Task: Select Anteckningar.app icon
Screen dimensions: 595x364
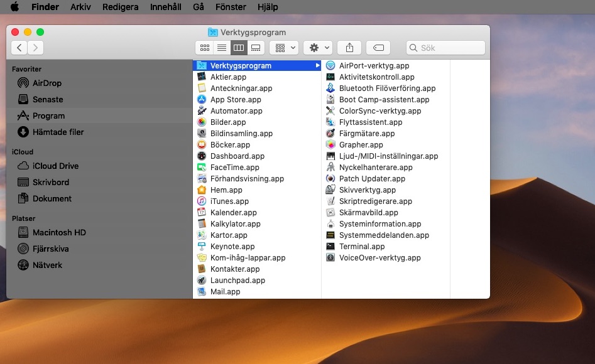Action: coord(202,88)
